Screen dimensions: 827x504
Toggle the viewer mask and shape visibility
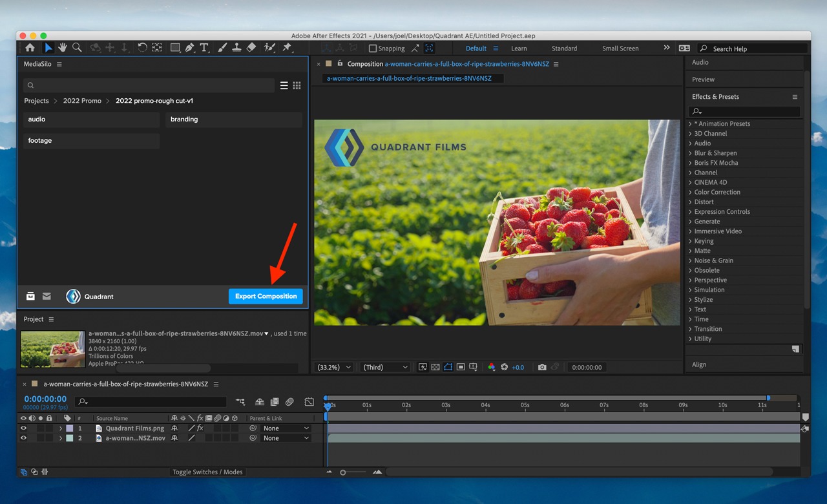448,367
